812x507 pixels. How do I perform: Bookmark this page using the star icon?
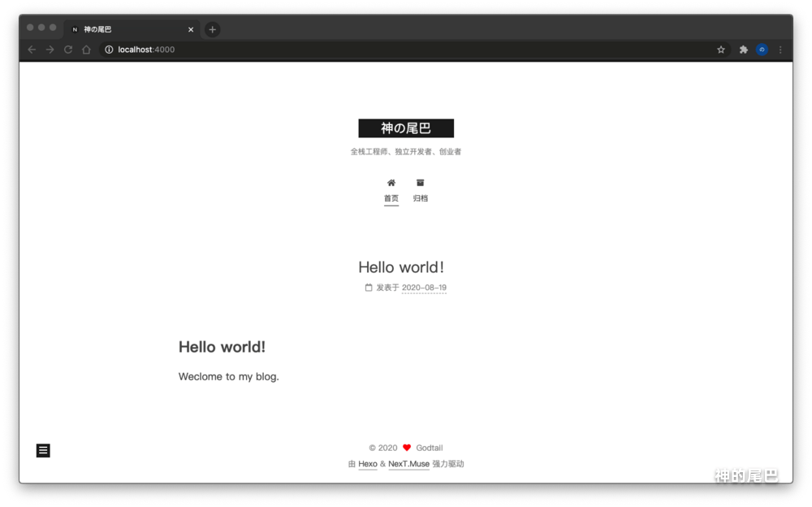720,50
